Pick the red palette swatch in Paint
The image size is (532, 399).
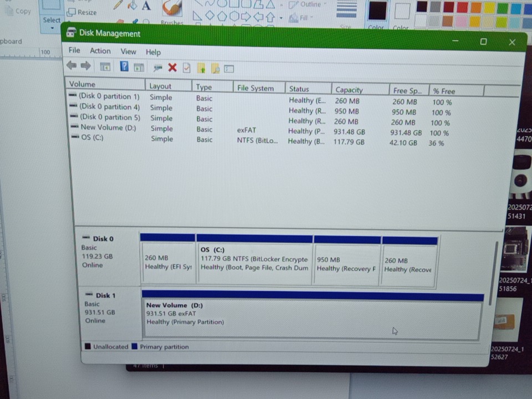pyautogui.click(x=462, y=7)
